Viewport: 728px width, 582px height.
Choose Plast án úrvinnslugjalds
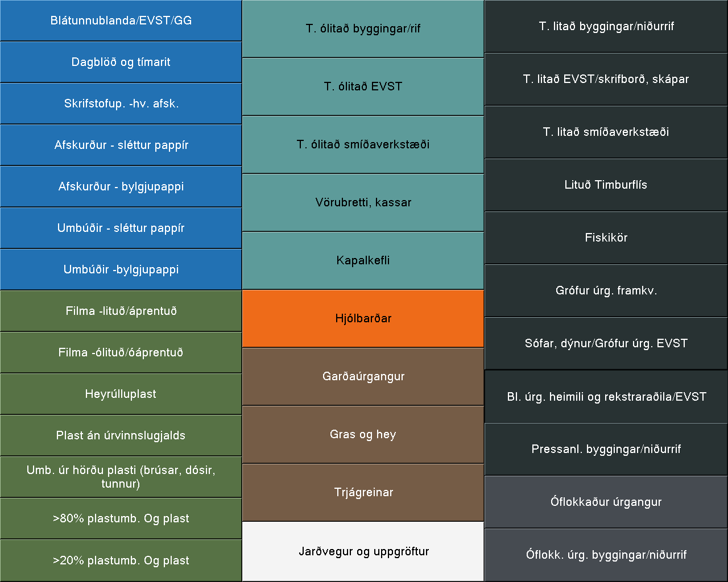121,435
